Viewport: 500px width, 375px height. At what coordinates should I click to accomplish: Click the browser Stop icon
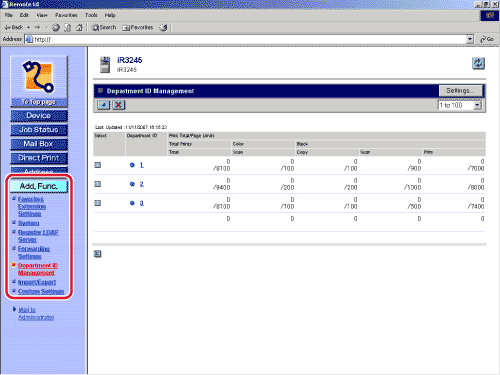[x=56, y=28]
